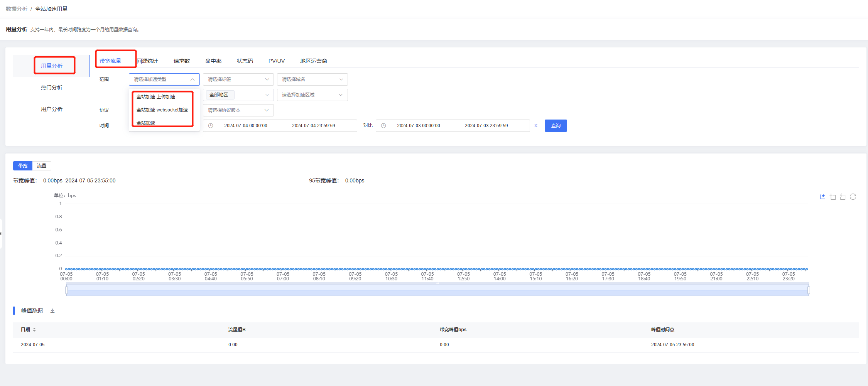Click the chart export/share icon
Image resolution: width=868 pixels, height=386 pixels.
[x=822, y=197]
